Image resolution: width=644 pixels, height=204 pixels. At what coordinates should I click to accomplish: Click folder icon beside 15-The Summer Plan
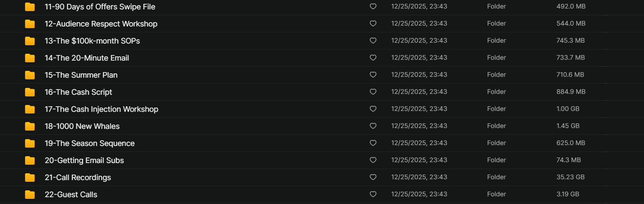point(30,75)
